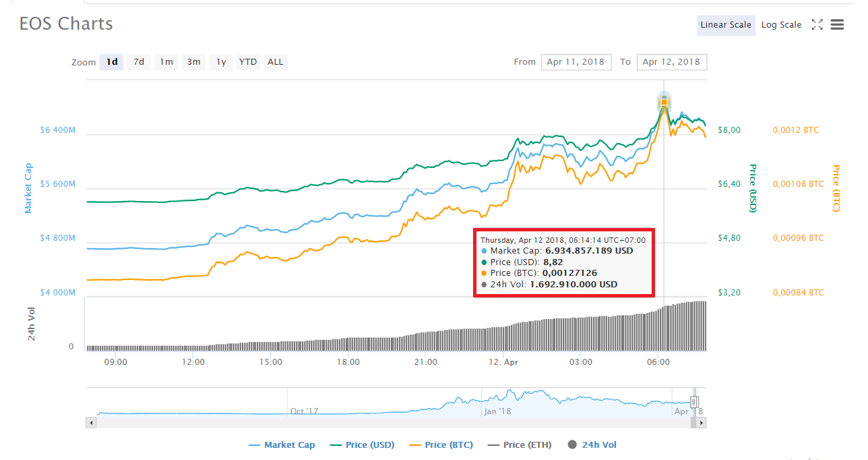
Task: Click the highlighted peak data point marker
Action: tap(664, 103)
